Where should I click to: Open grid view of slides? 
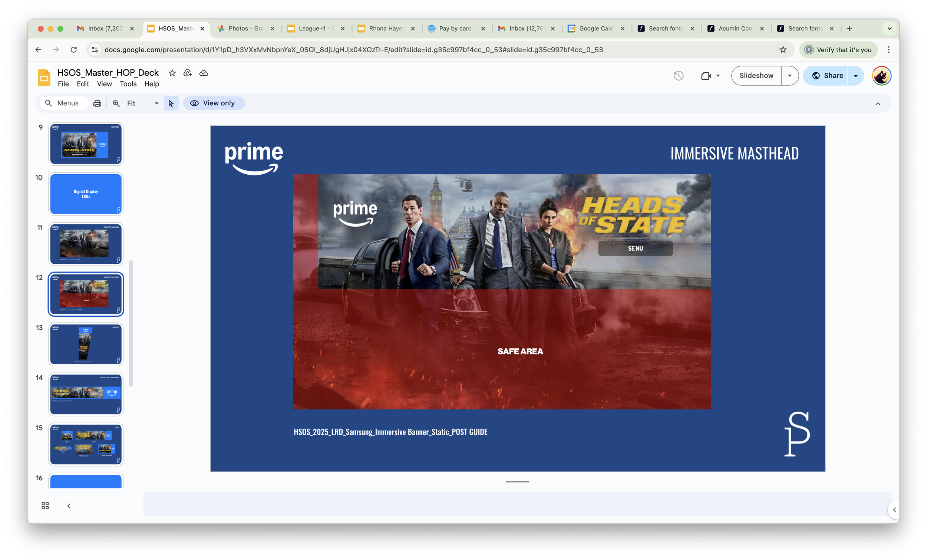point(45,505)
